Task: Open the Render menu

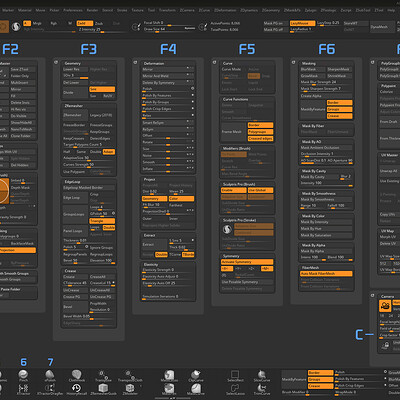Action: pyautogui.click(x=92, y=10)
